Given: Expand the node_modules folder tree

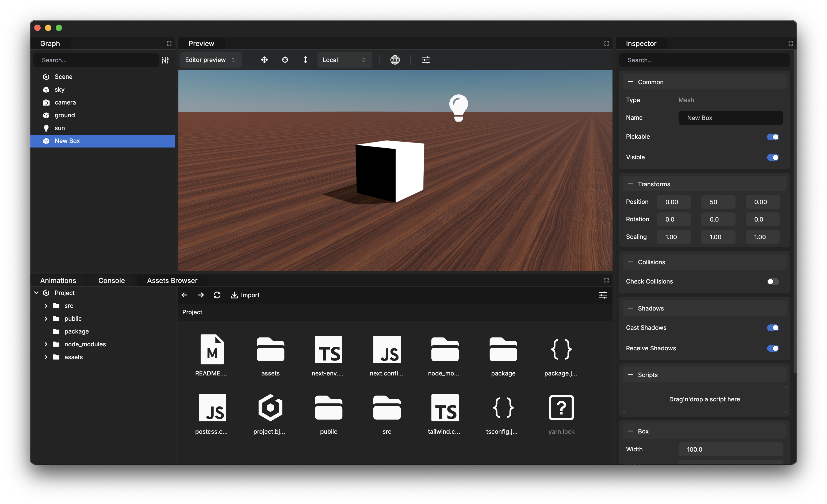Looking at the screenshot, I should coord(46,344).
